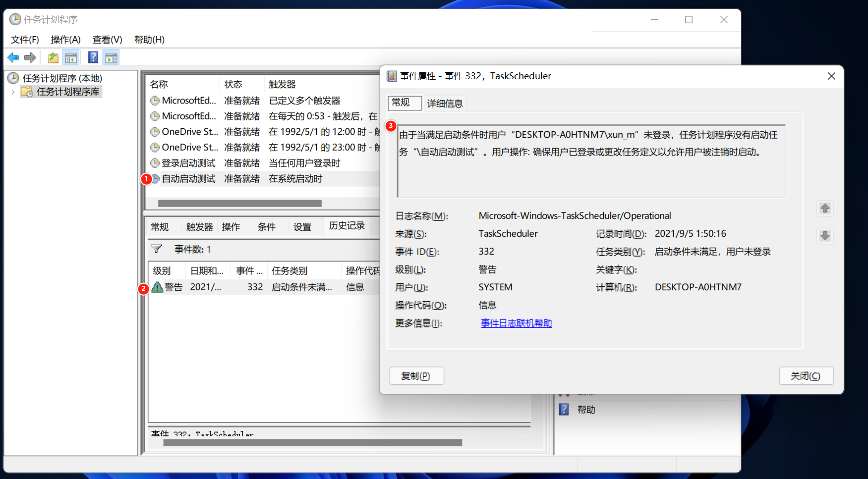Viewport: 868px width, 479px height.
Task: Click the event description text box
Action: tap(591, 161)
